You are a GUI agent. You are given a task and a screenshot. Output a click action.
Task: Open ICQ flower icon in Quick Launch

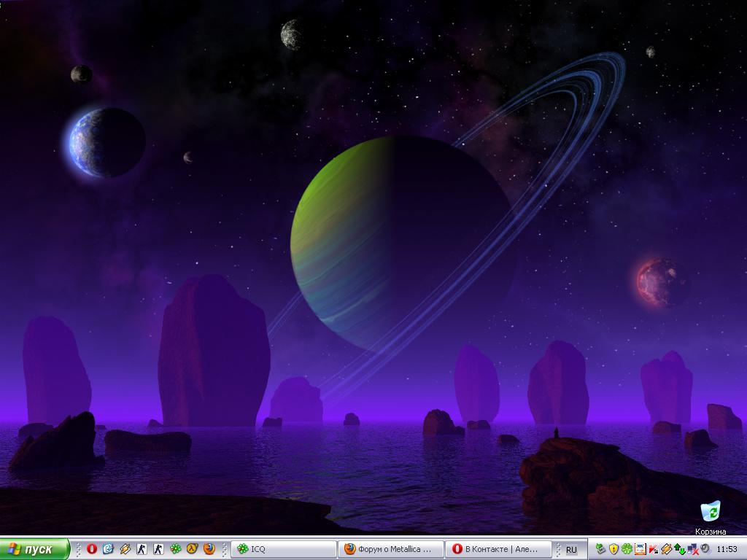[x=175, y=549]
